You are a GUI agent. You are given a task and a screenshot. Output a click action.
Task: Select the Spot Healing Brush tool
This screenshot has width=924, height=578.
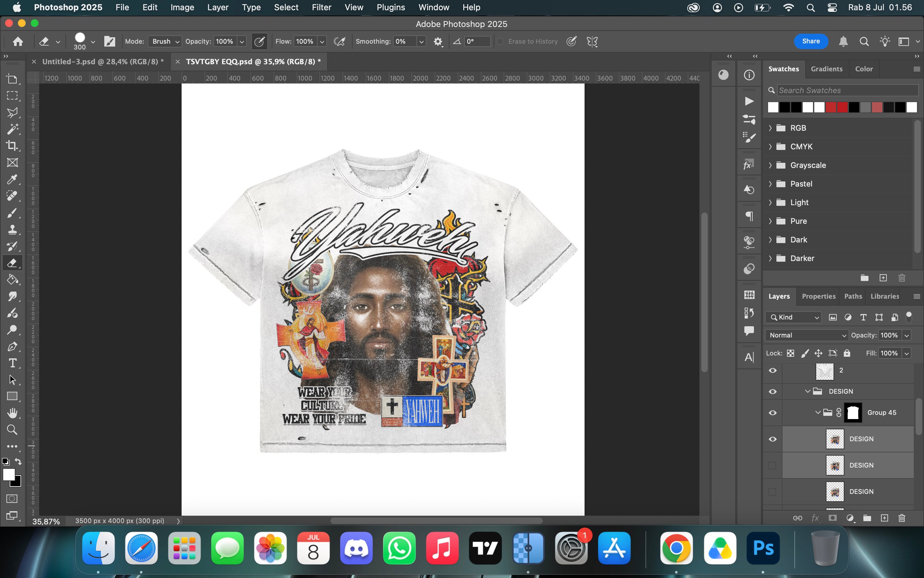[12, 196]
